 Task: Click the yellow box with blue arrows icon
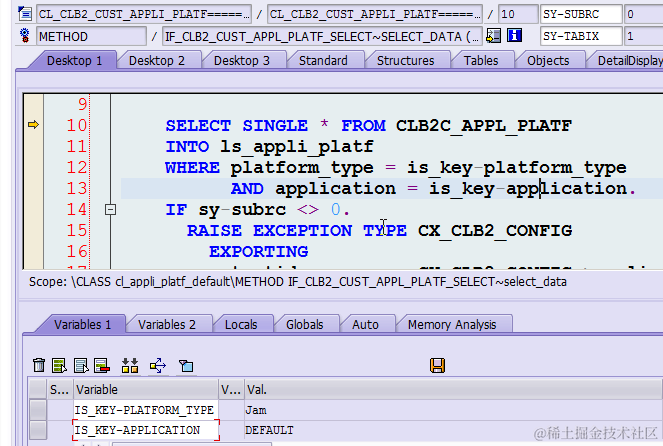(158, 365)
